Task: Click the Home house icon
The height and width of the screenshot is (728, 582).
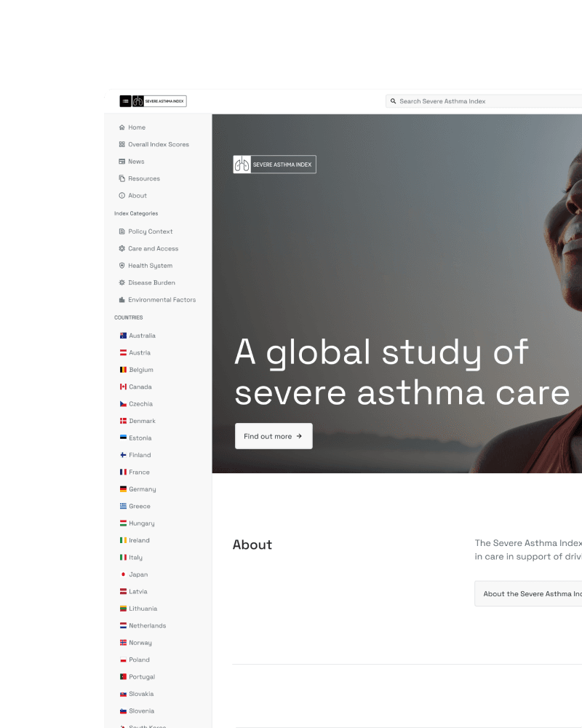Action: (122, 127)
